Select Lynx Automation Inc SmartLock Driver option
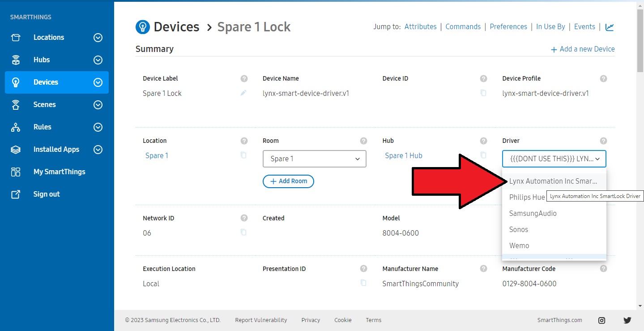 tap(554, 181)
